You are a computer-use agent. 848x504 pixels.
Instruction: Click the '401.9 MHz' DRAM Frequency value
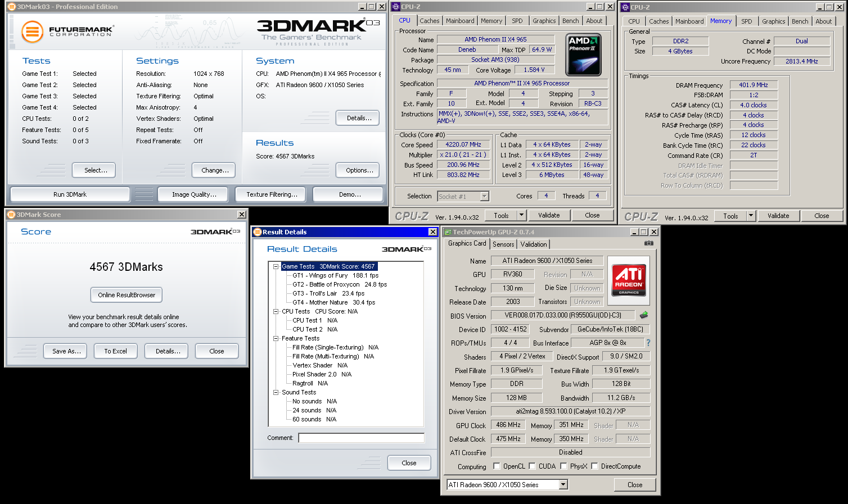754,85
